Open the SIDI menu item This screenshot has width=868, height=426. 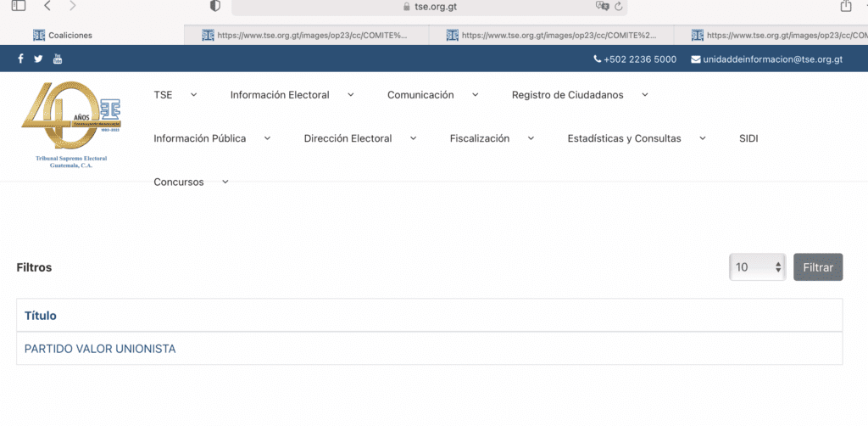pos(748,138)
